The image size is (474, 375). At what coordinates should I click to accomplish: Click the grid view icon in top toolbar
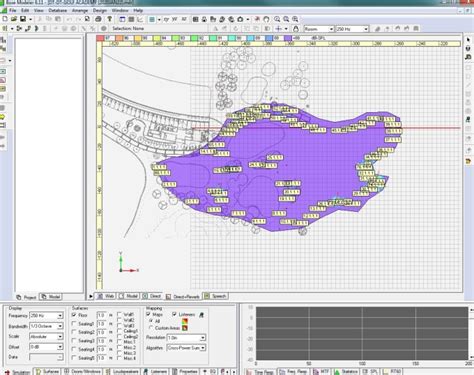(131, 19)
